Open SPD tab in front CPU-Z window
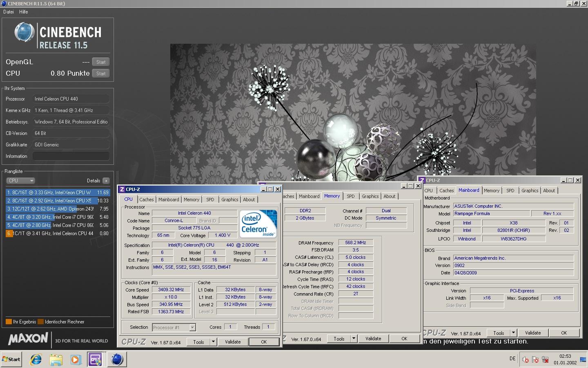The image size is (588, 368). (x=210, y=200)
